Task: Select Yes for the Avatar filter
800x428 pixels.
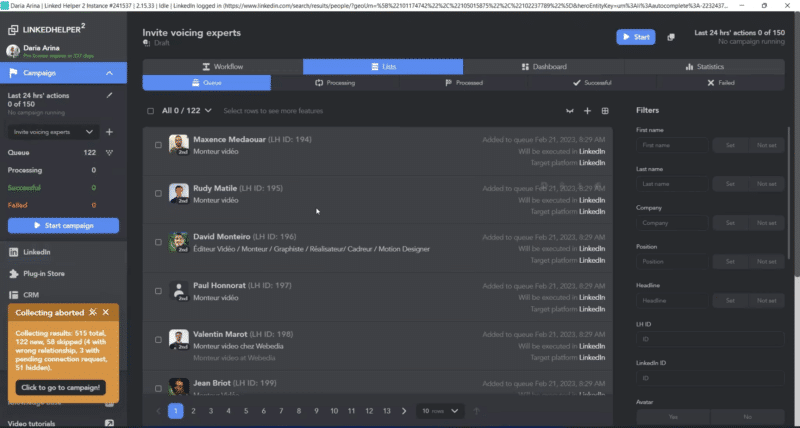Action: click(673, 417)
